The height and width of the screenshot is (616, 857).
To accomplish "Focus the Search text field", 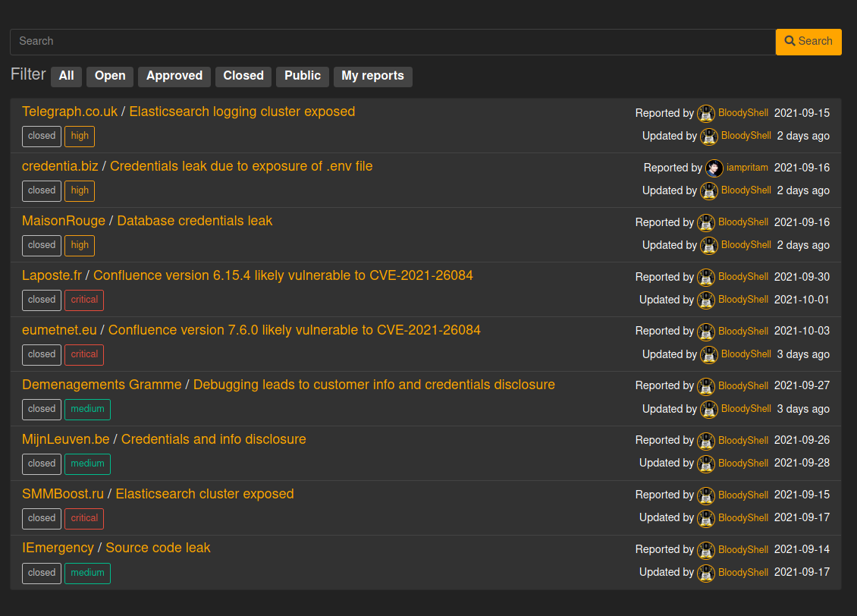I will [392, 42].
